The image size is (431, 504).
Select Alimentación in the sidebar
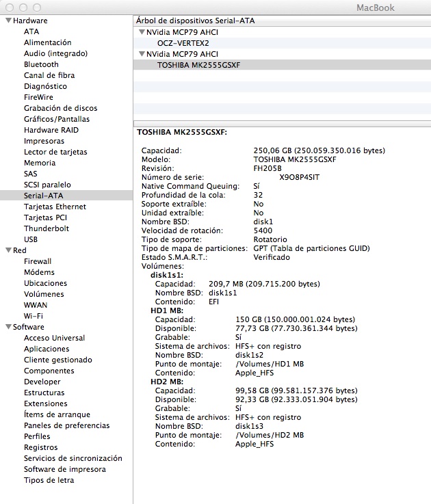coord(47,42)
